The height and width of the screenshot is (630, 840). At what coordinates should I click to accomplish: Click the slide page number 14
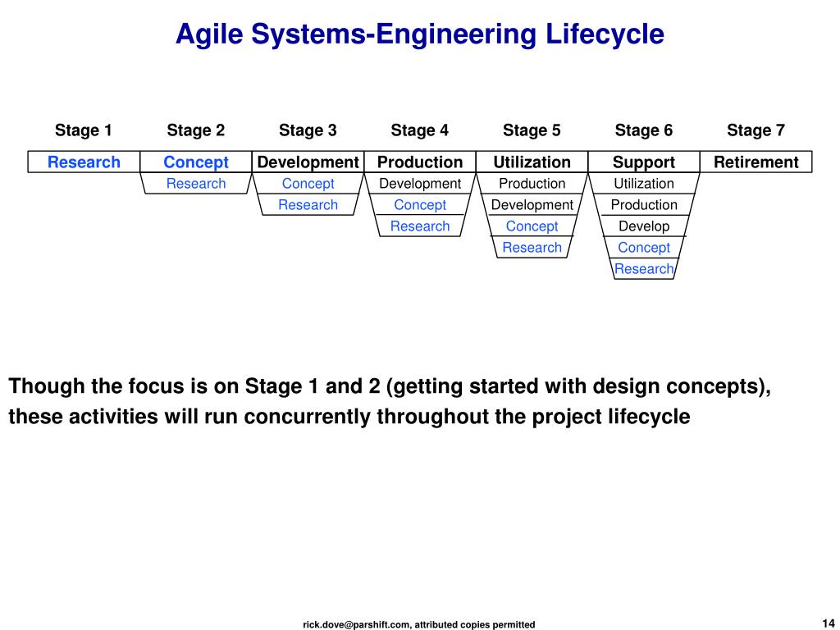pyautogui.click(x=829, y=623)
